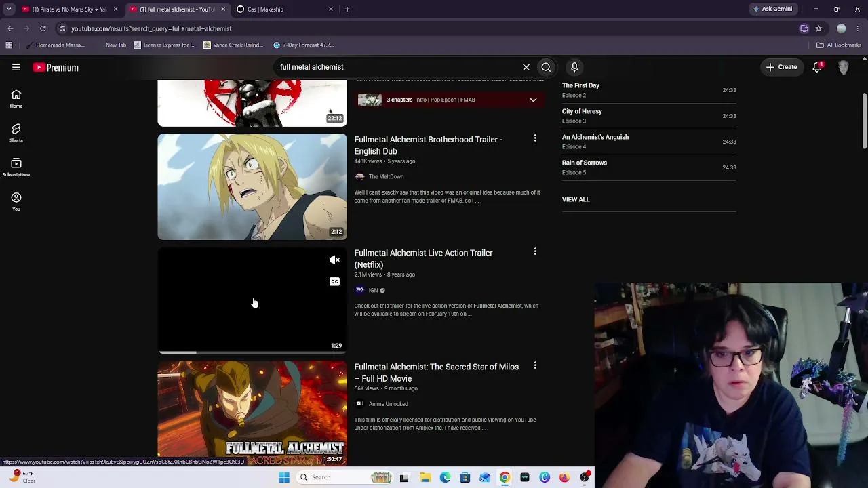Open the Vance Creek Railrid... bookmark
868x488 pixels.
point(233,45)
